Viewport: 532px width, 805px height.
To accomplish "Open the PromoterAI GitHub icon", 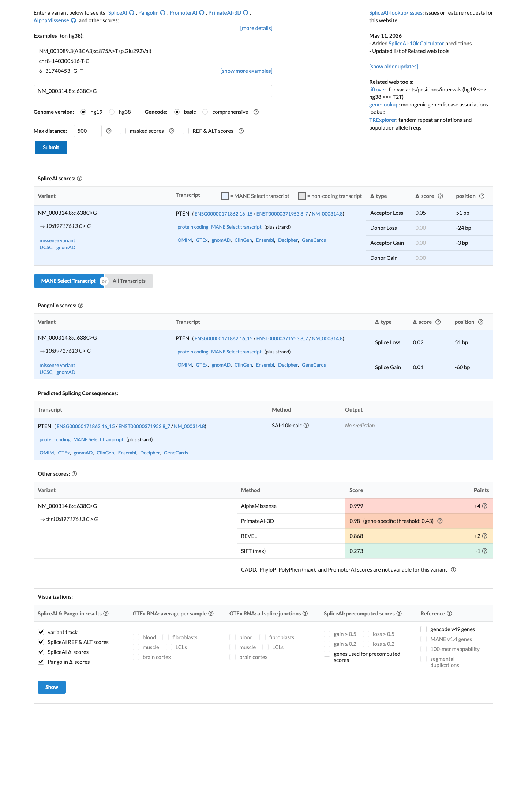I will point(202,13).
